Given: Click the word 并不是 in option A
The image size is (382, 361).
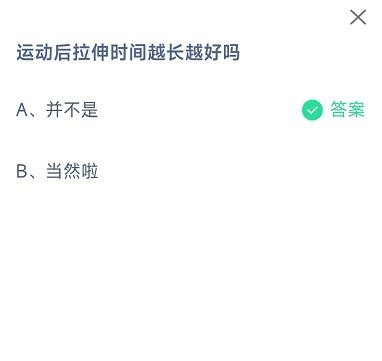Looking at the screenshot, I should click(x=72, y=110).
